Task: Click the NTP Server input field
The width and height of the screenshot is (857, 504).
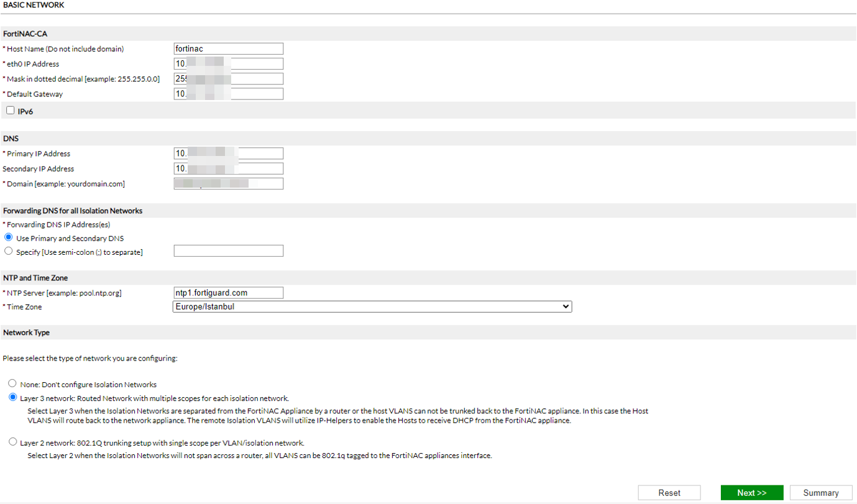Action: [228, 293]
